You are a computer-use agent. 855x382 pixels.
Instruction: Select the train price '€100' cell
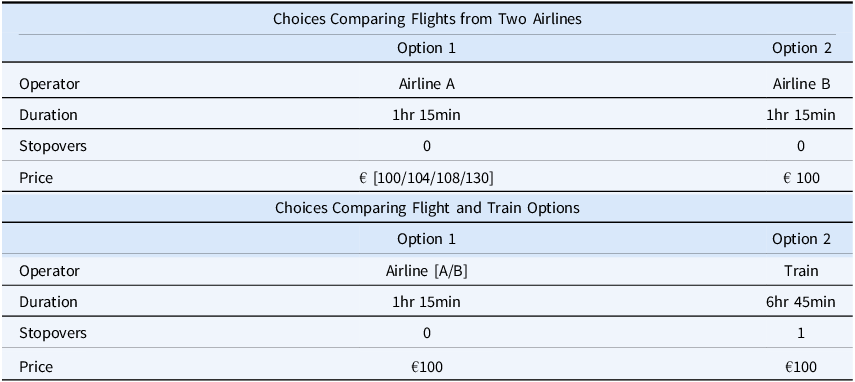tap(801, 367)
